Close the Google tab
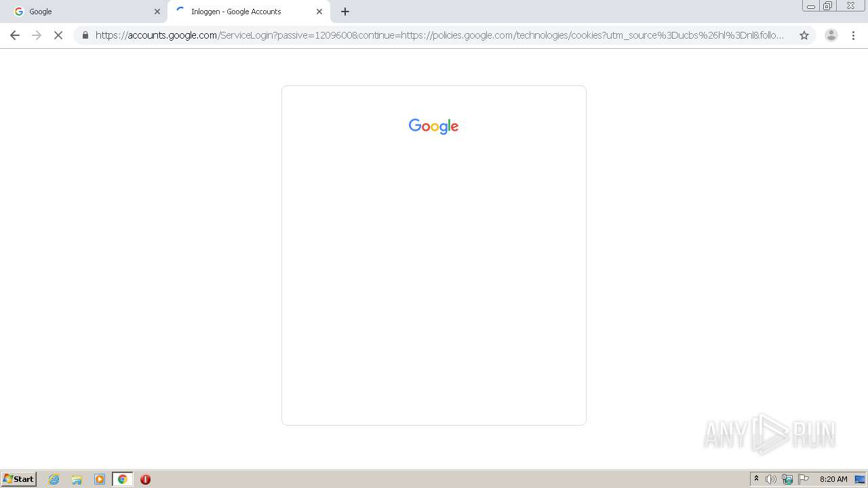868x488 pixels. (157, 12)
